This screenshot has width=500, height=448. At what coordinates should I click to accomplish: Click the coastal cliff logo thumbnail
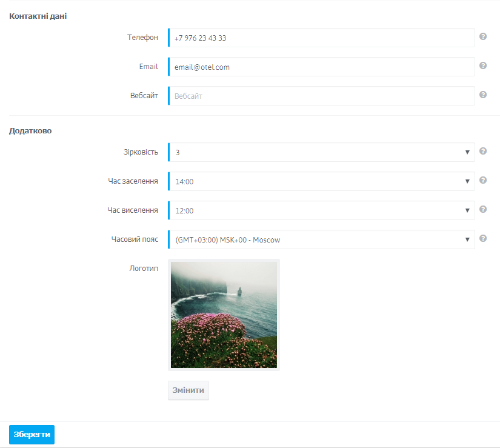pyautogui.click(x=224, y=315)
